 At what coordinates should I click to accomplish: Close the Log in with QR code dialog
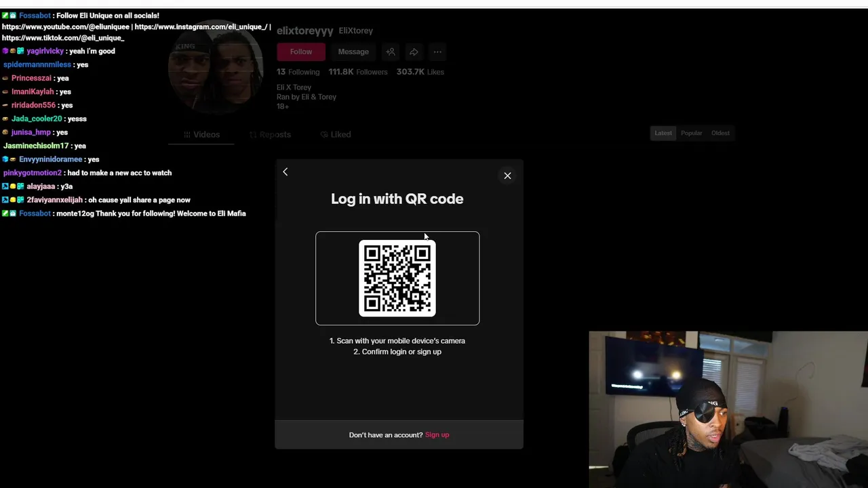click(x=507, y=176)
